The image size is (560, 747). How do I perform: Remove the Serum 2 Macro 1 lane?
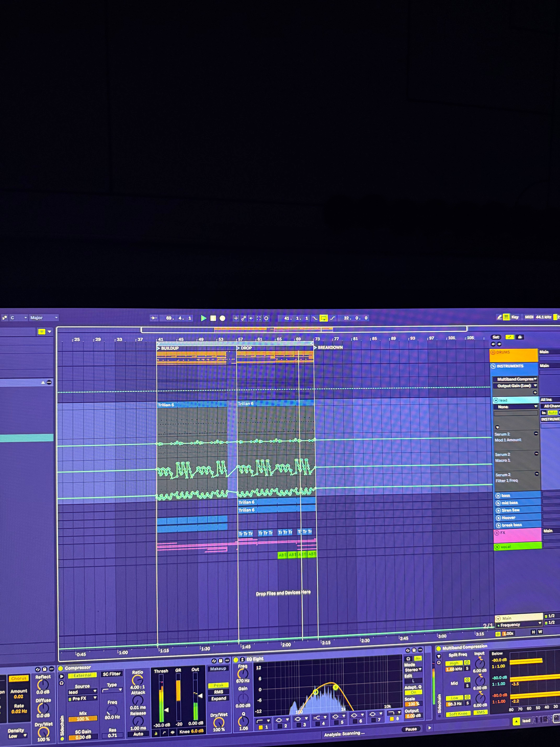536,454
